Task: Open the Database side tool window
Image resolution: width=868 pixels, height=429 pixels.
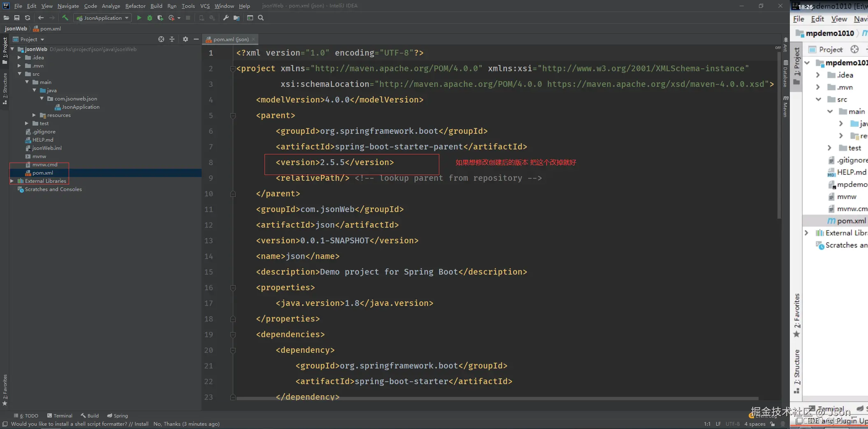Action: pos(785,74)
